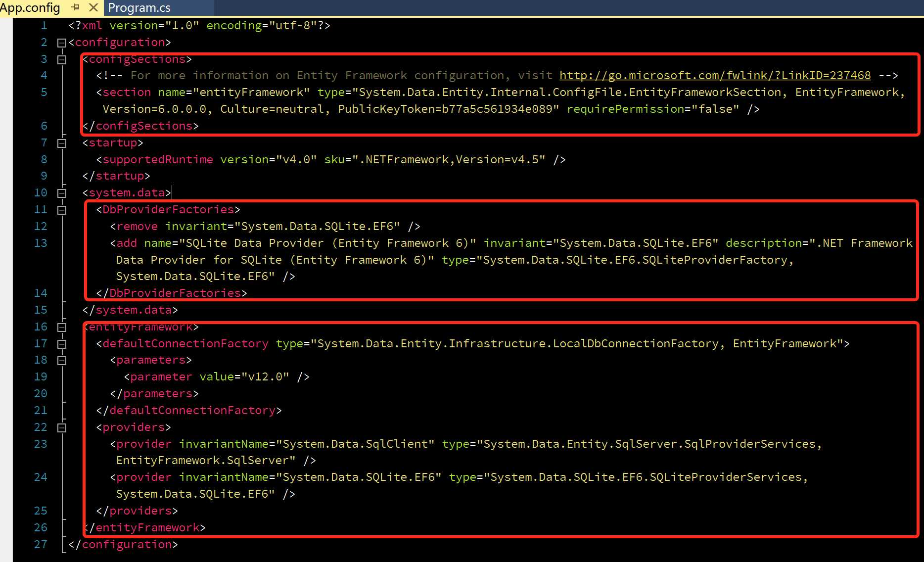Click line number 8 in the gutter
This screenshot has width=924, height=562.
[x=44, y=159]
